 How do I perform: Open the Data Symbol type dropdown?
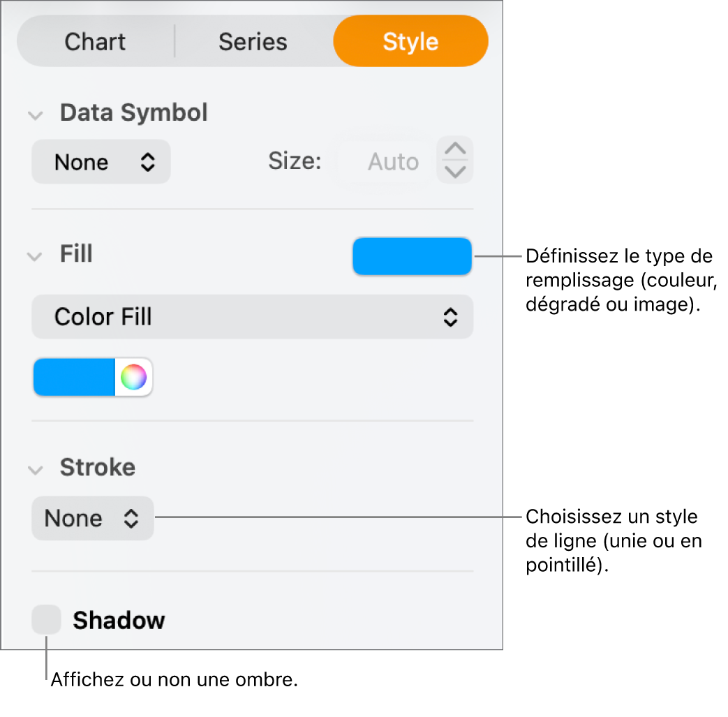point(101,161)
